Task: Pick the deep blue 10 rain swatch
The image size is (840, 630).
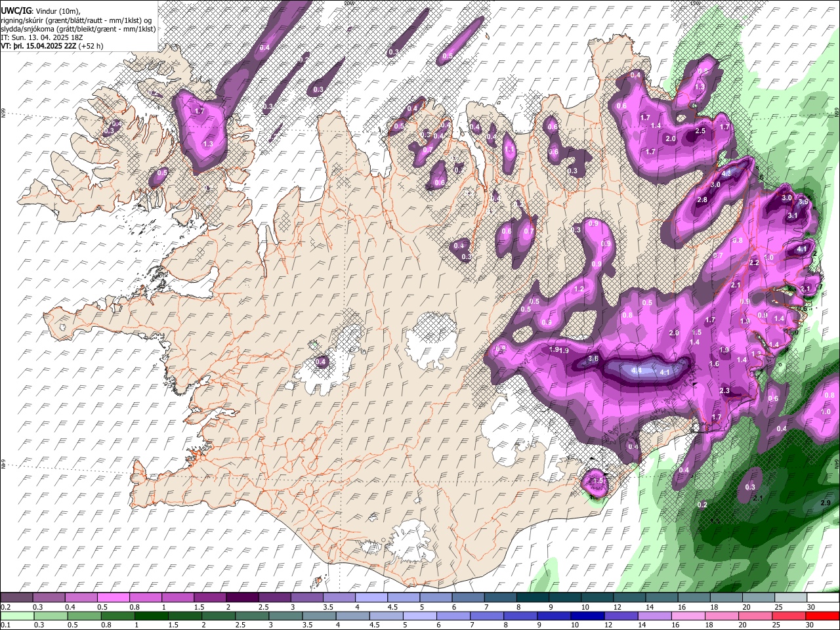Action: [x=587, y=616]
